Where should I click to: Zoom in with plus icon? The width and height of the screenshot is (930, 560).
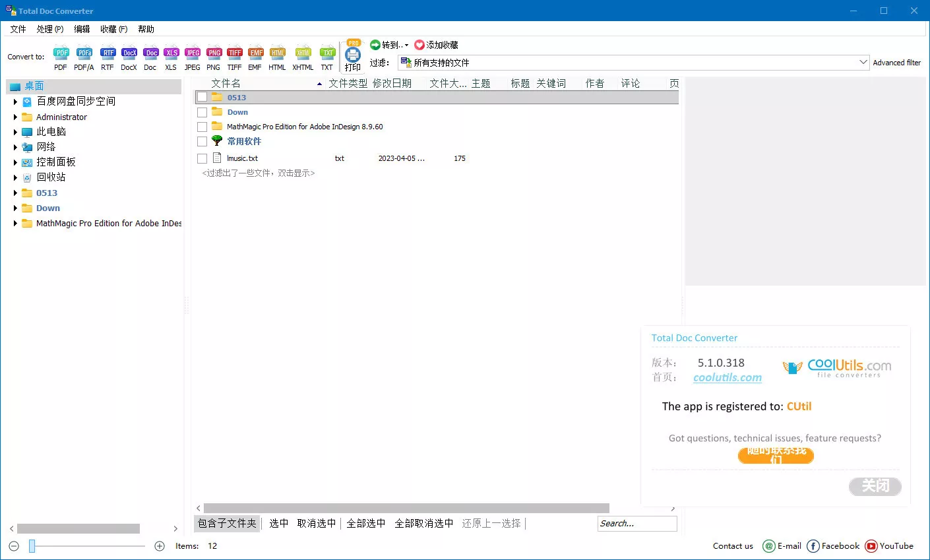pyautogui.click(x=159, y=546)
